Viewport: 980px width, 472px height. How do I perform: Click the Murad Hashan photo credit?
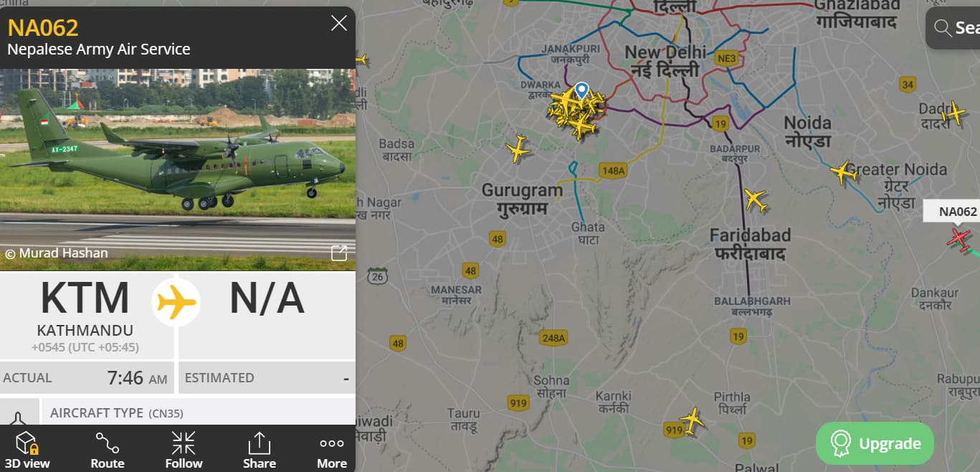pyautogui.click(x=57, y=252)
